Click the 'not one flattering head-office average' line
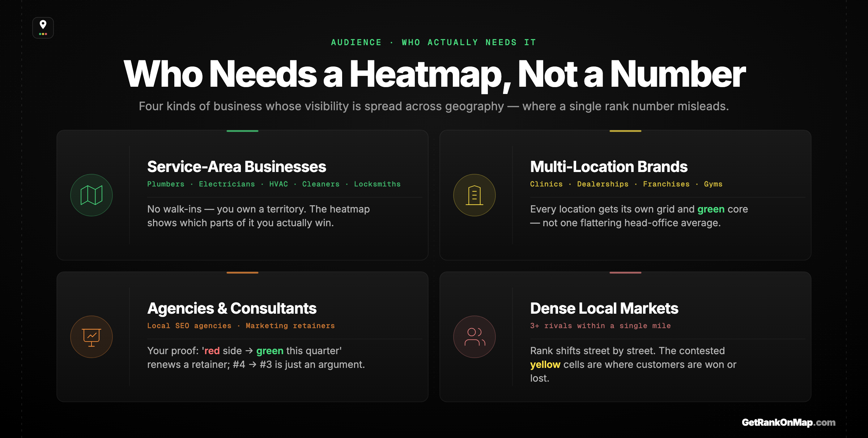Viewport: 868px width, 438px height. click(626, 223)
